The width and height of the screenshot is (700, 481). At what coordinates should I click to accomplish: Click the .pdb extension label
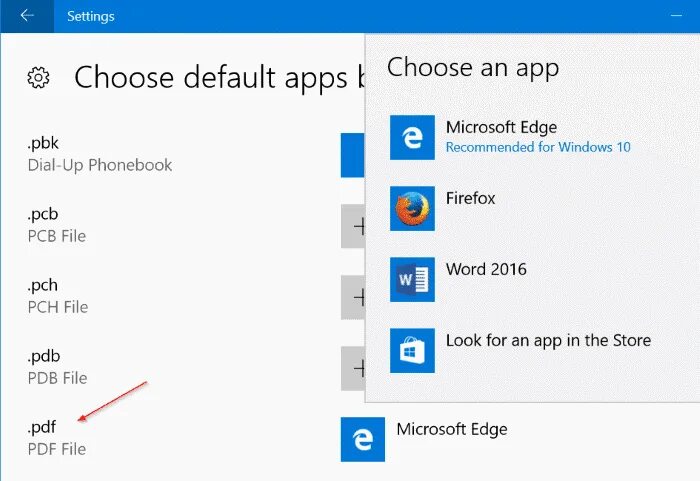[x=44, y=356]
